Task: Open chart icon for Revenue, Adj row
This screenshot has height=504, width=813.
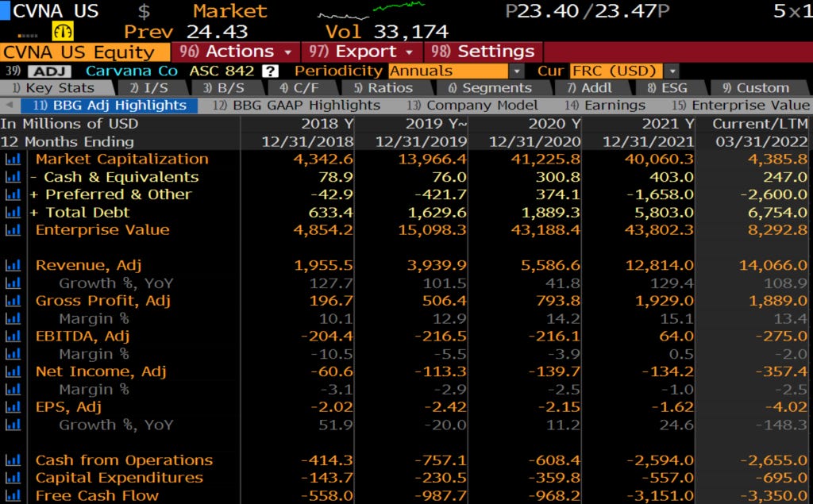Action: (13, 265)
